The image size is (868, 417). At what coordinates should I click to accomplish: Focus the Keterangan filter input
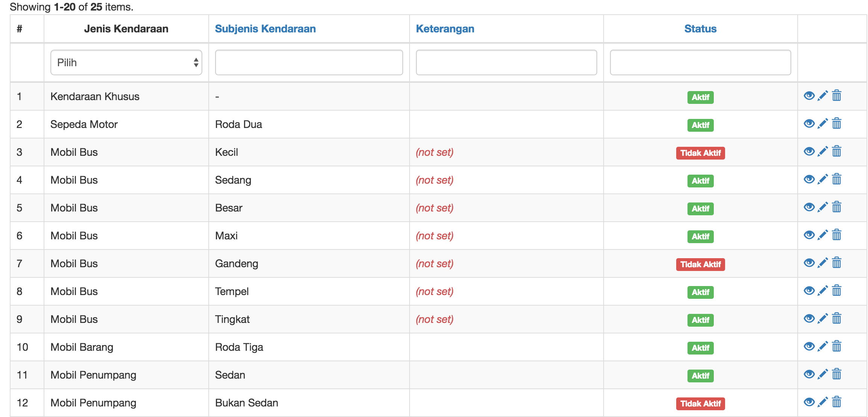click(x=506, y=62)
